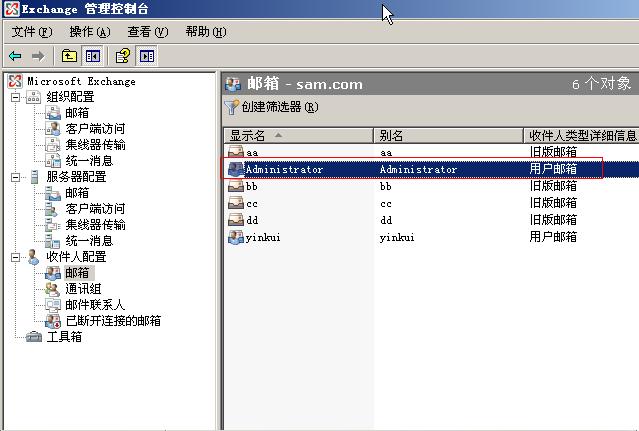Select the yinkui mailbox icon
Viewport: 639px width, 431px height.
(235, 238)
